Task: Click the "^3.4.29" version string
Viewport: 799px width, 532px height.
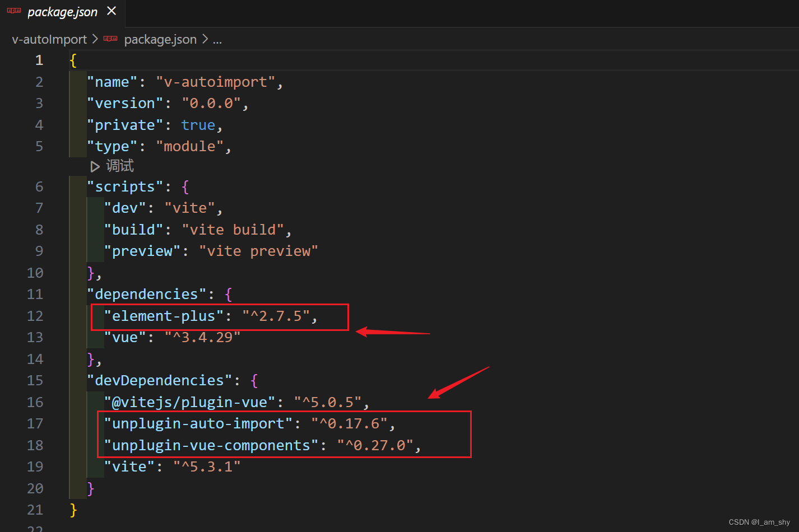Action: pos(203,337)
